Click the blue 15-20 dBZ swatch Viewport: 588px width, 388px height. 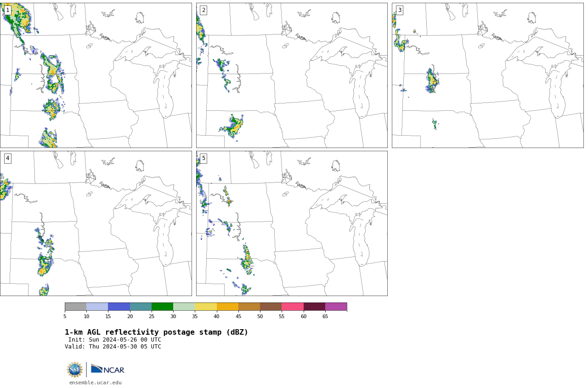119,307
